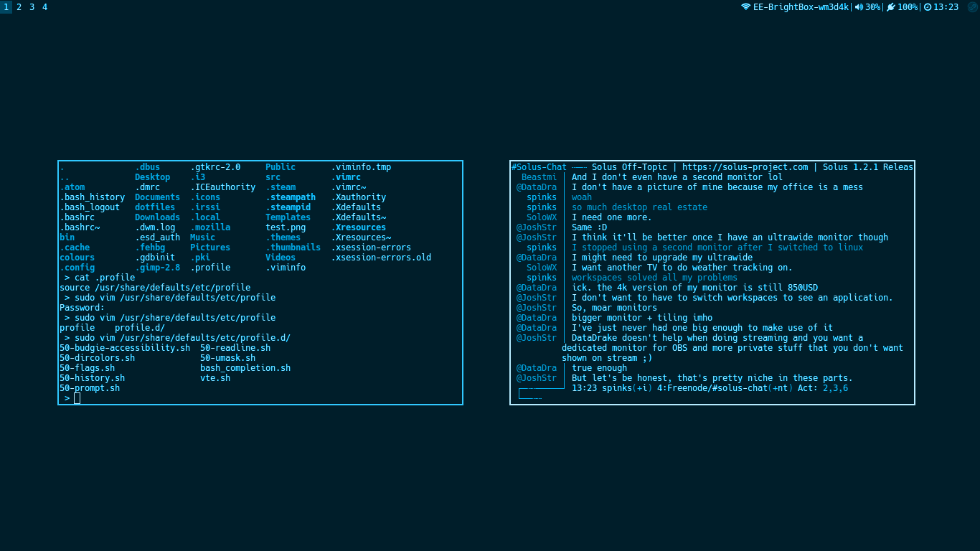Image resolution: width=980 pixels, height=551 pixels.
Task: Click the vte.sh file name
Action: [x=215, y=378]
